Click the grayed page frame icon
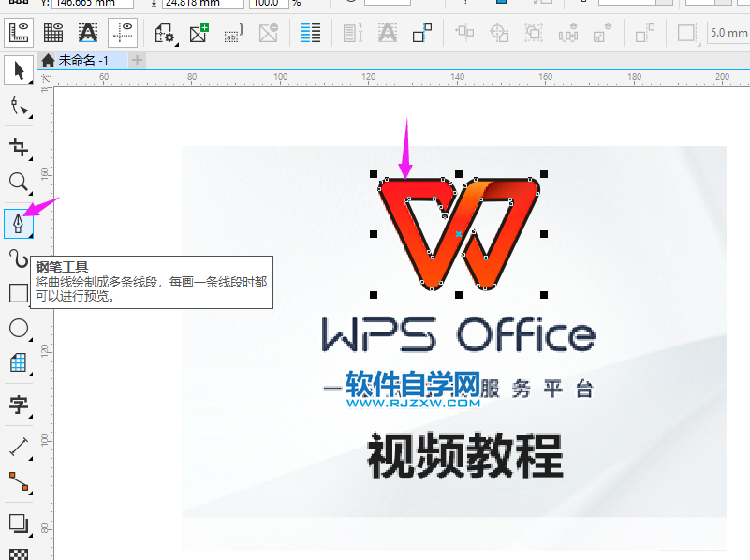Image resolution: width=750 pixels, height=560 pixels. (x=687, y=33)
